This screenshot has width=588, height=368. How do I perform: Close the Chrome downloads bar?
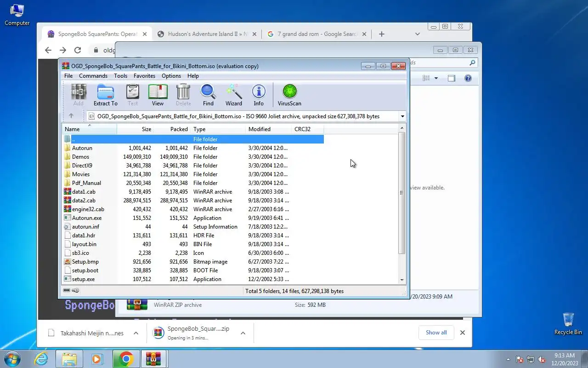click(463, 333)
